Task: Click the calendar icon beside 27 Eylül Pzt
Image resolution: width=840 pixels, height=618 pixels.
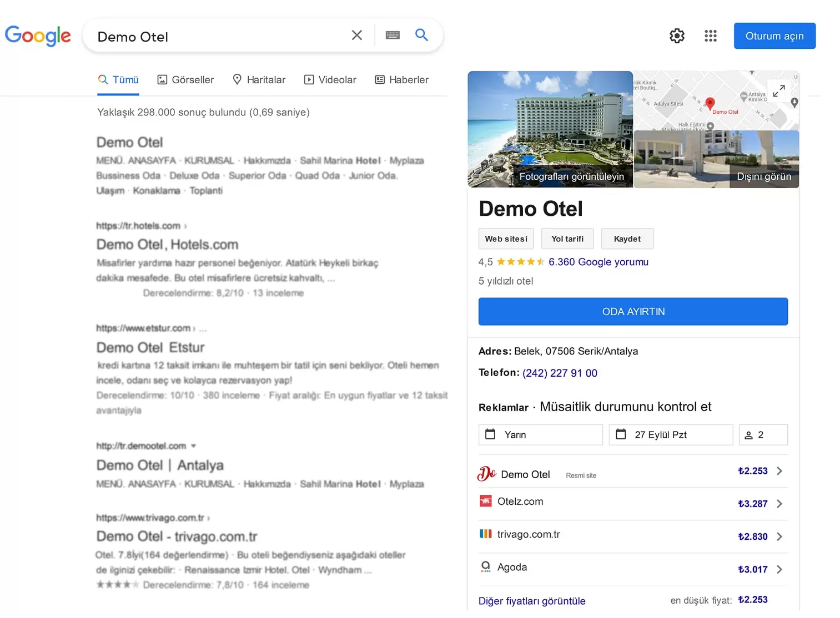Action: 621,434
